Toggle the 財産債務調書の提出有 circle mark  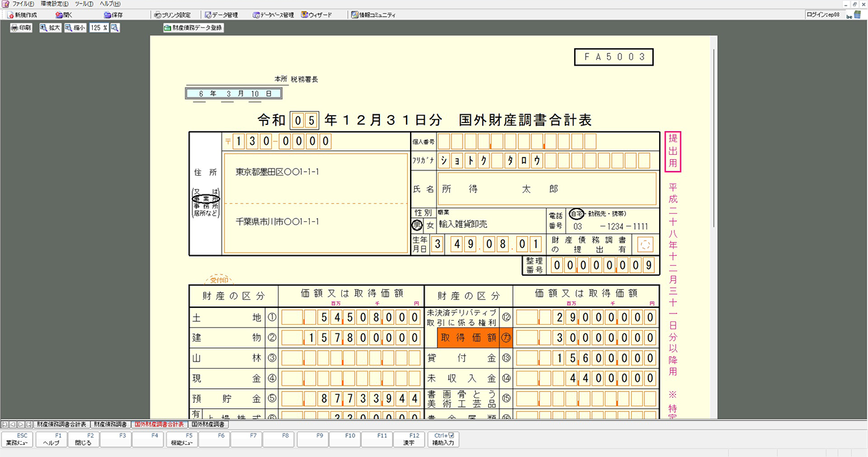click(644, 245)
